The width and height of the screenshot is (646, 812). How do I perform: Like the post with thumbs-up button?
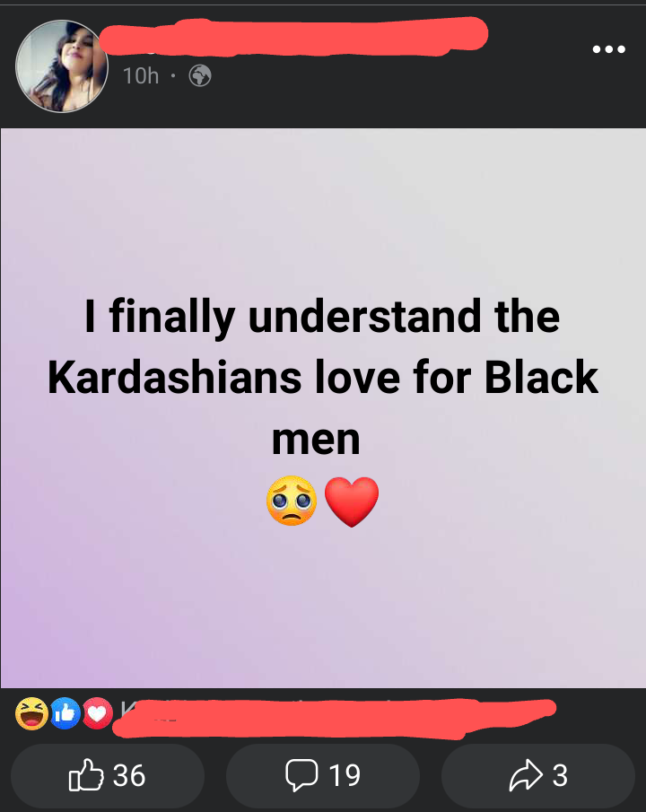click(x=108, y=775)
